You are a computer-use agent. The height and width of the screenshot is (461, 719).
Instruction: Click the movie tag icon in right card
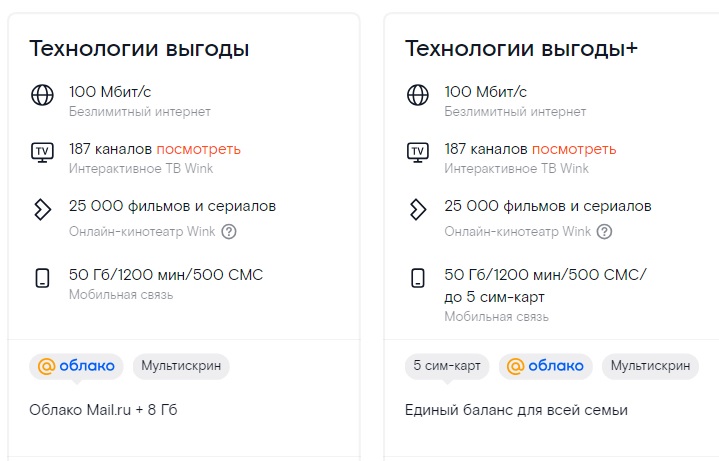pos(418,209)
